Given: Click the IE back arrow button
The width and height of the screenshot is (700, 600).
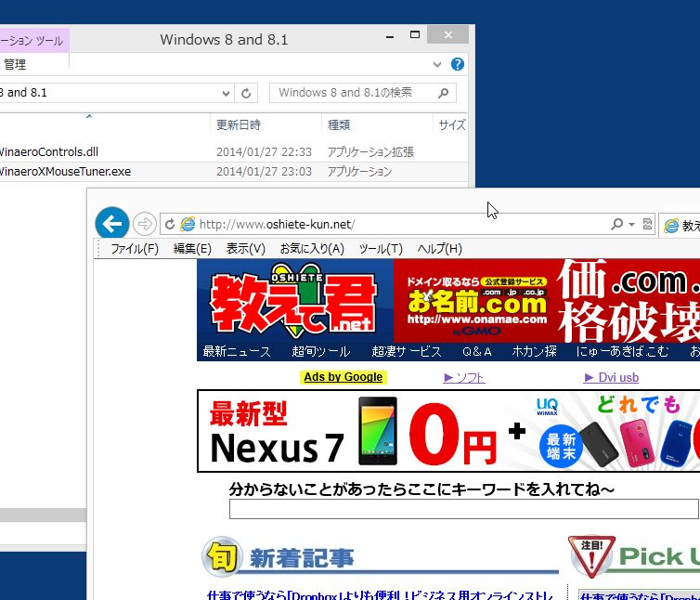Looking at the screenshot, I should click(x=112, y=223).
